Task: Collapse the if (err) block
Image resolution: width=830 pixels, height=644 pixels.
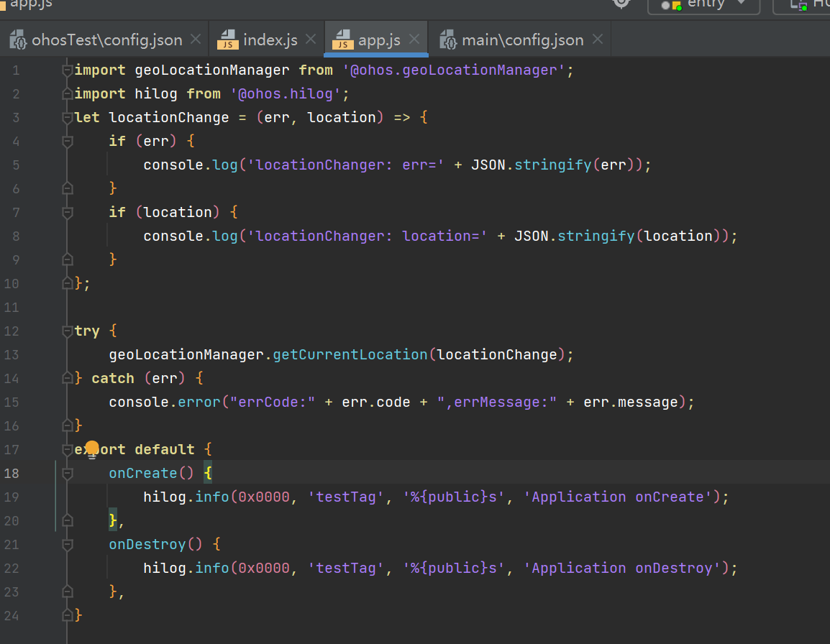Action: [67, 142]
